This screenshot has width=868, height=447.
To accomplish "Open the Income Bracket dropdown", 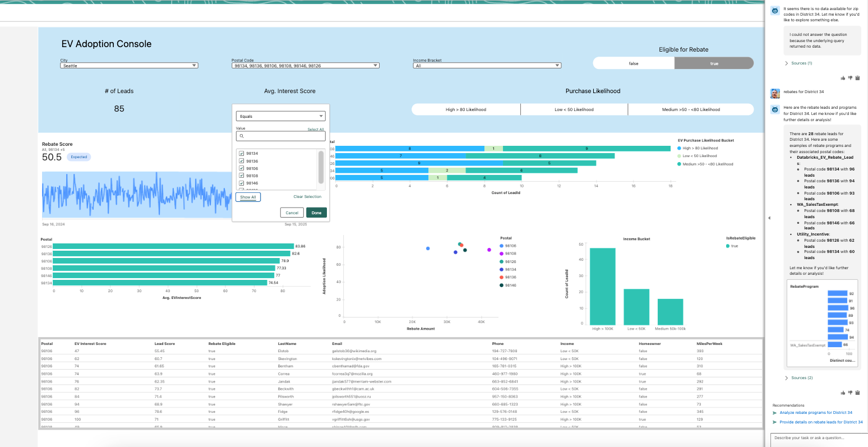I will [x=487, y=66].
